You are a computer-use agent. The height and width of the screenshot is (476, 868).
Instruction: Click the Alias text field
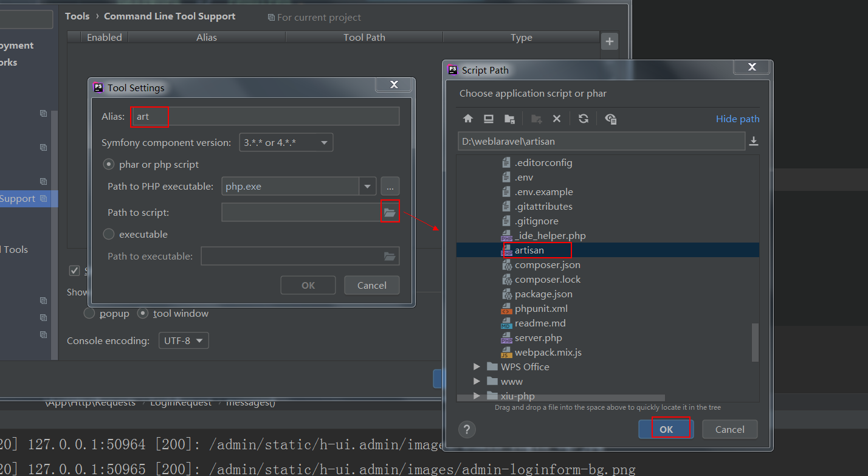264,117
